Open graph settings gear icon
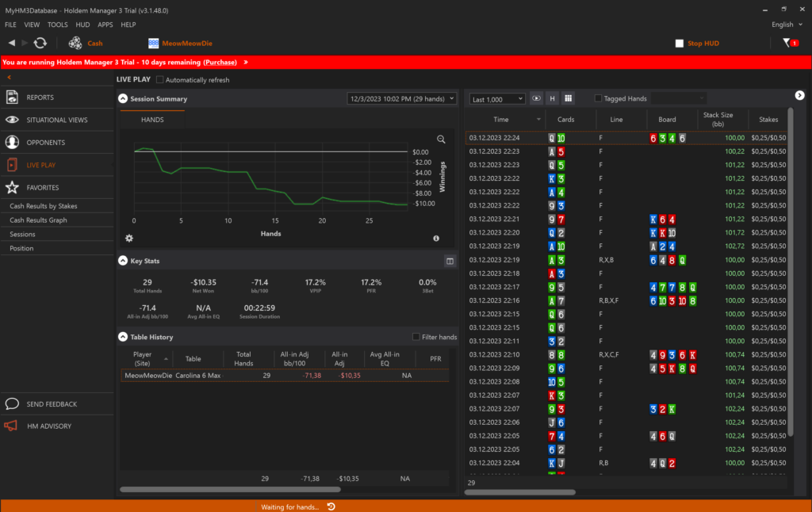 pyautogui.click(x=129, y=238)
